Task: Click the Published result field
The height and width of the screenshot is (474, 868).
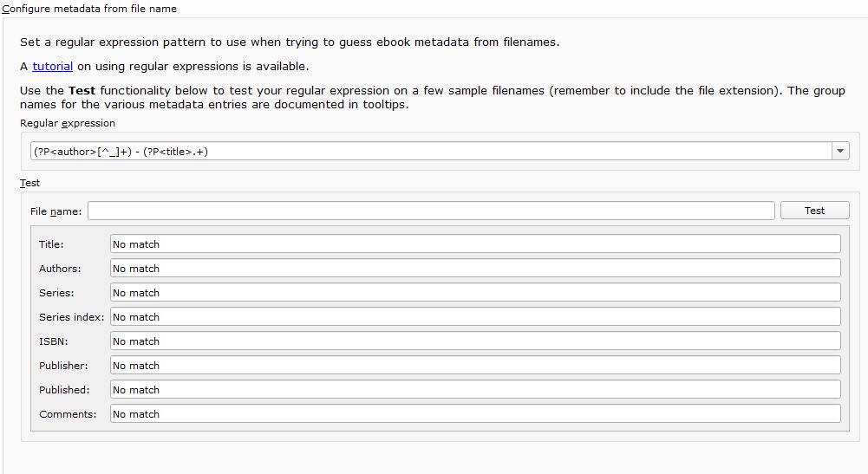Action: point(475,390)
